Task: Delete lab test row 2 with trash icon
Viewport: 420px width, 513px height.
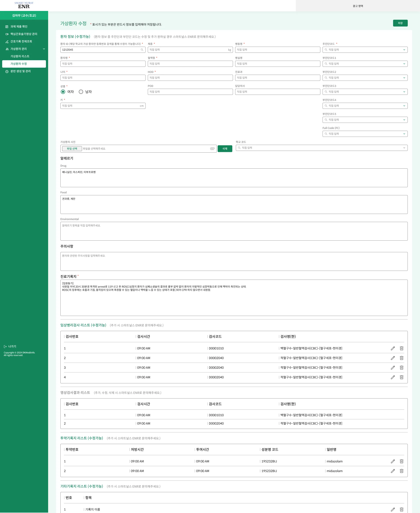Action: [401, 358]
